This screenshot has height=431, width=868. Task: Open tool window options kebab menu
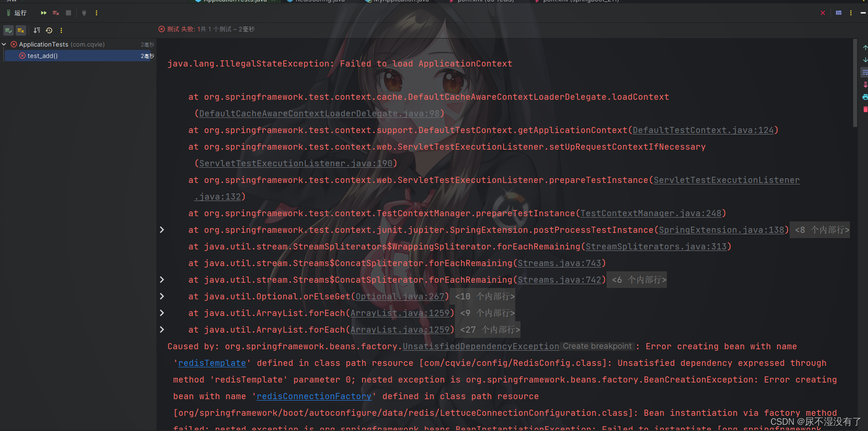tap(851, 13)
